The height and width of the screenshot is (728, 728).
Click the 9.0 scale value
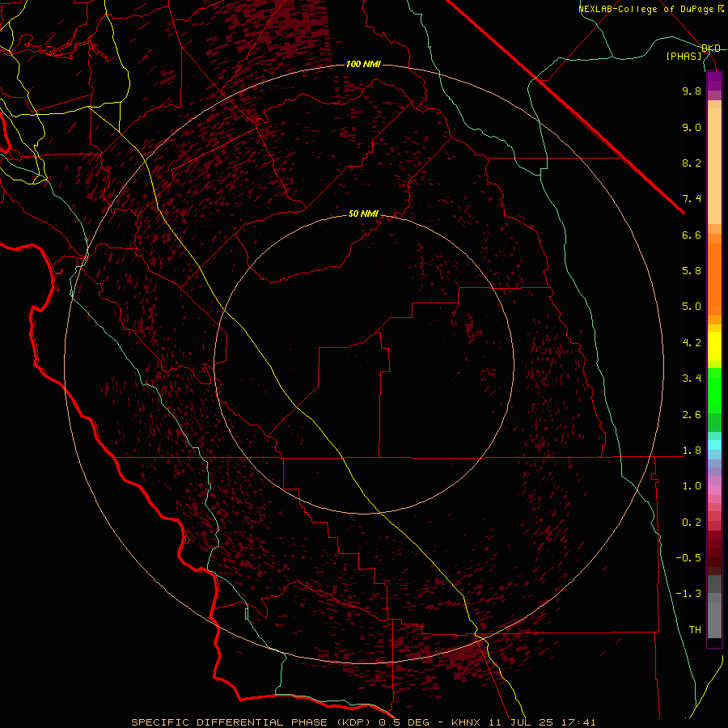coord(692,127)
